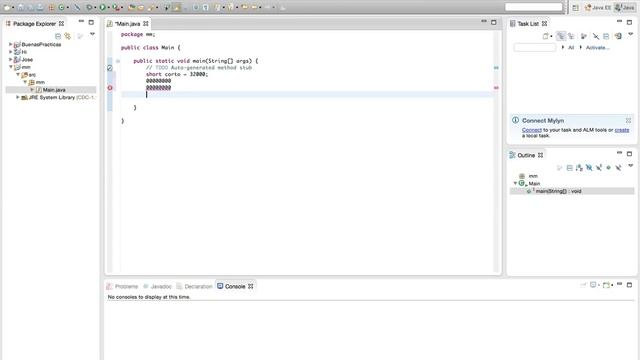Select the Outline view tab

[526, 155]
